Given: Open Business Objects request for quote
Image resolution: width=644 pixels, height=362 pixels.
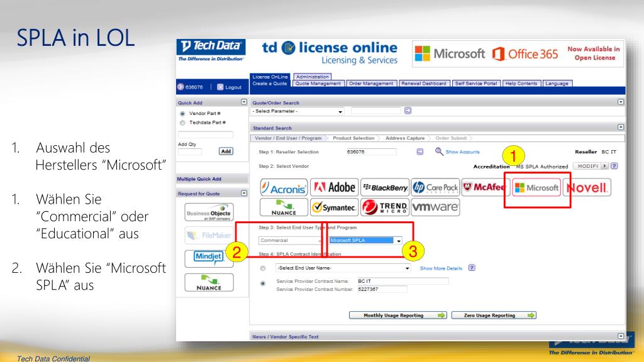Looking at the screenshot, I should pyautogui.click(x=209, y=212).
